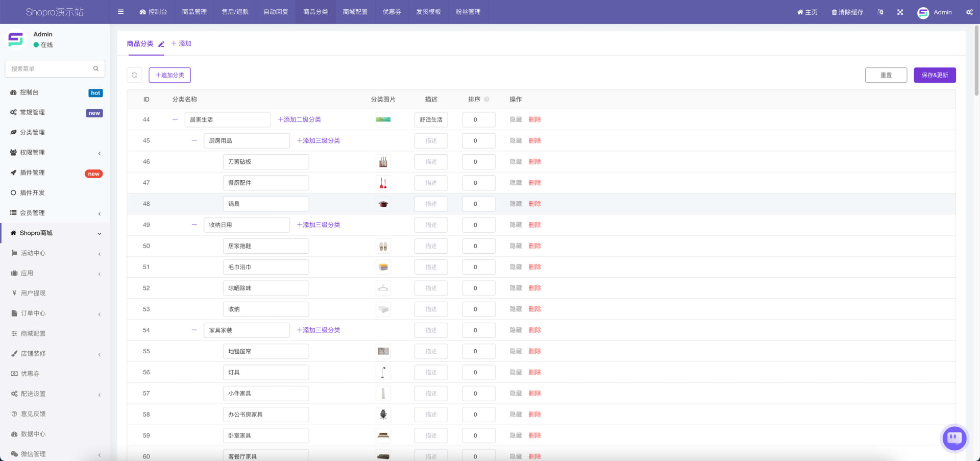Click the 追加分类 button
The width and height of the screenshot is (980, 461).
pos(170,75)
